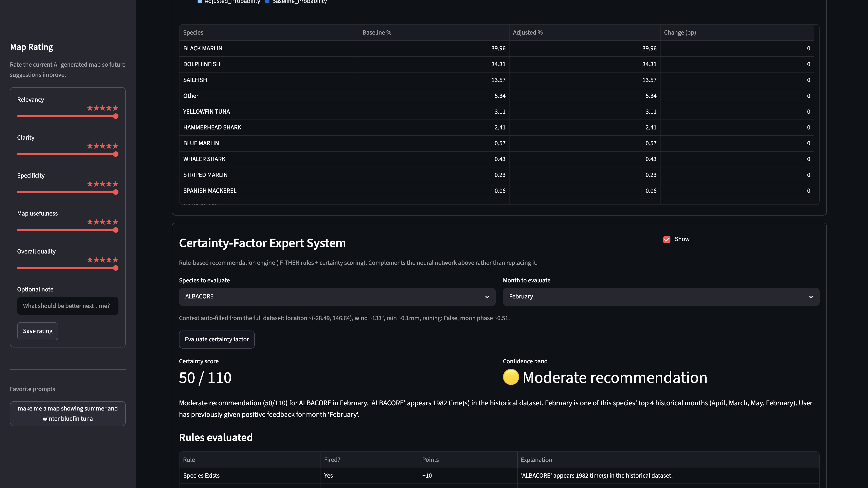The image size is (868, 488).
Task: Sort by the Baseline % column header
Action: pos(434,33)
